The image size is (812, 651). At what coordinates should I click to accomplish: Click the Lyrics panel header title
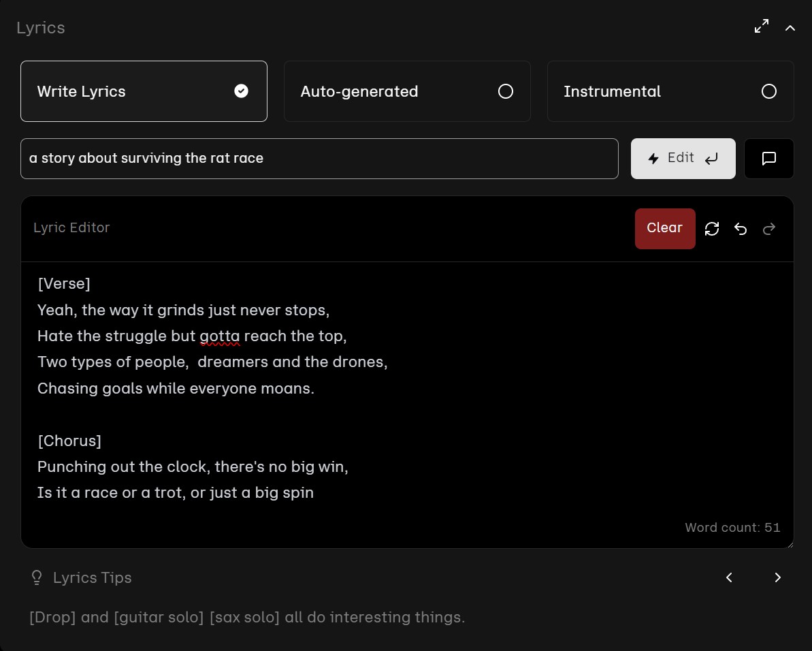41,28
